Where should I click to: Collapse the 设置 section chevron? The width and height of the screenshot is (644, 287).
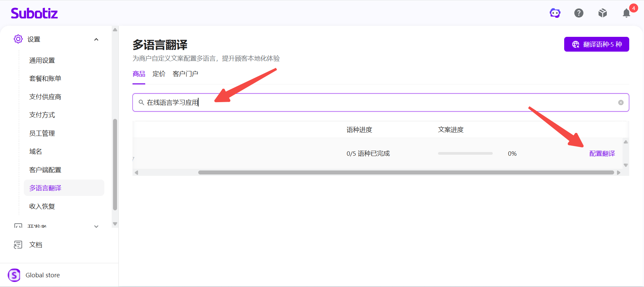(96, 40)
